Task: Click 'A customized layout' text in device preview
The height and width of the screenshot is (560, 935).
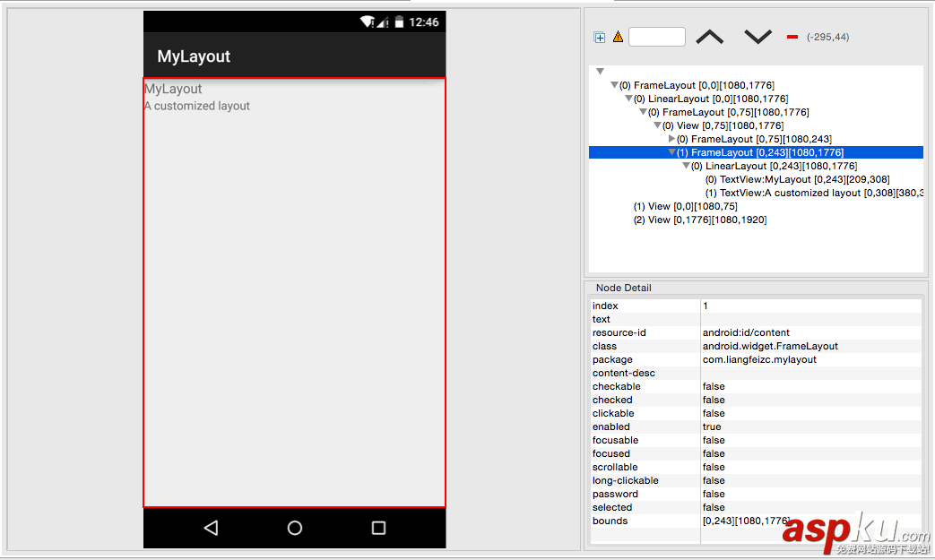Action: click(197, 106)
